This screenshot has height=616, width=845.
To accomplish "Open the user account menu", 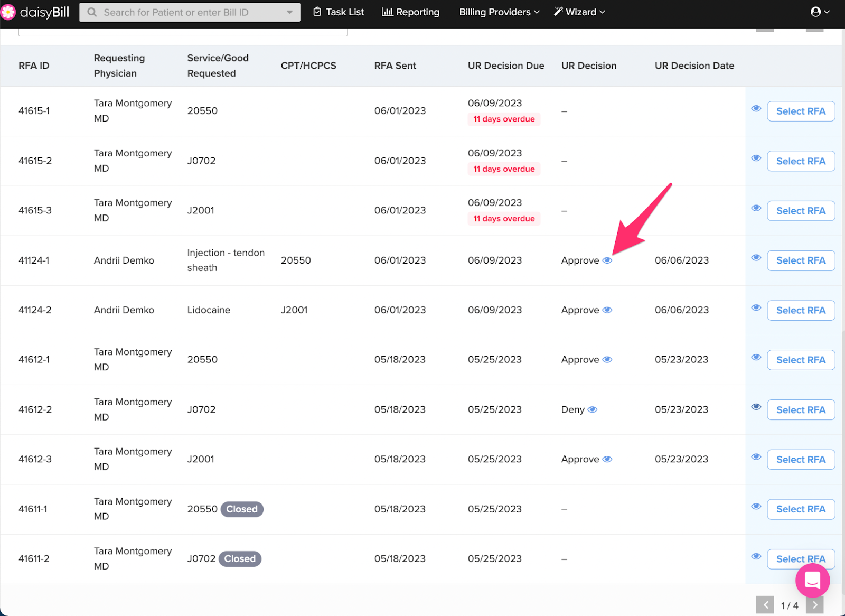I will click(820, 12).
